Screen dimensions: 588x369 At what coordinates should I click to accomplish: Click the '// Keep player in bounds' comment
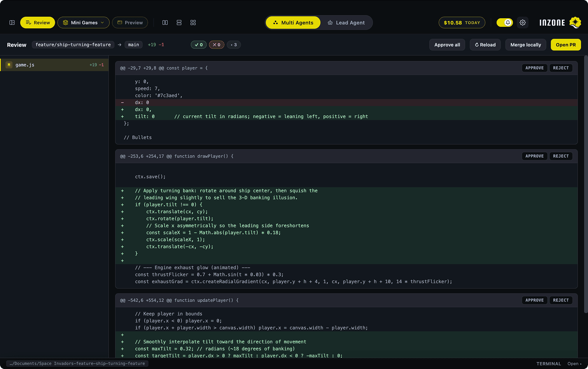346,314
